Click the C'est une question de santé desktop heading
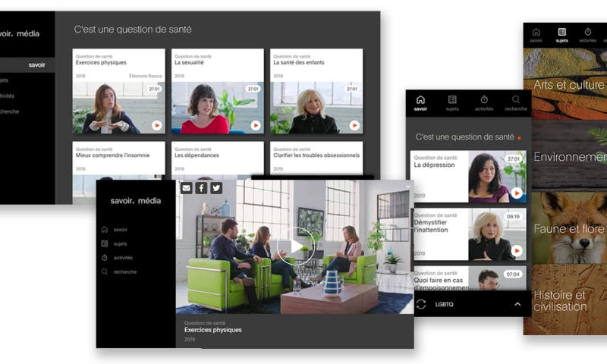The width and height of the screenshot is (607, 364). coord(133,30)
